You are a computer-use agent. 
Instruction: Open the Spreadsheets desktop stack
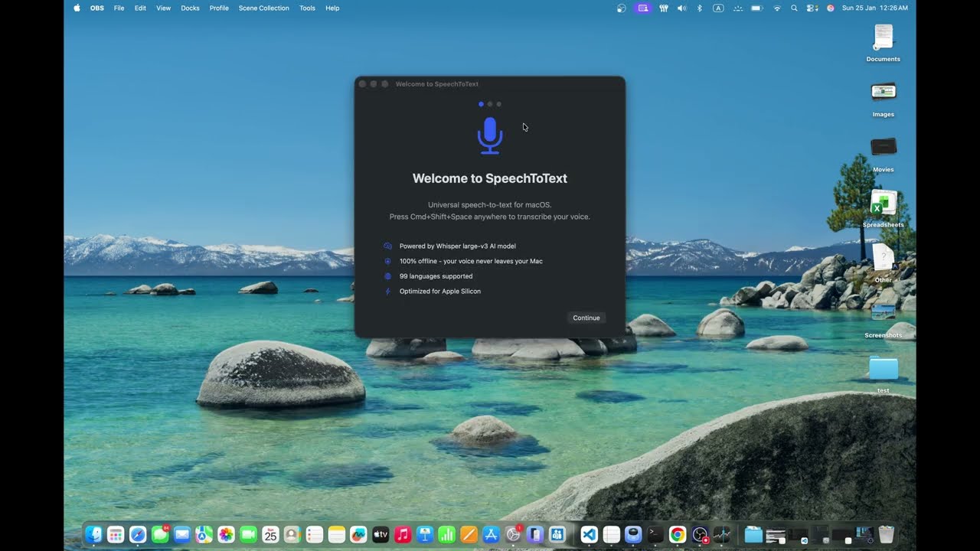coord(884,208)
